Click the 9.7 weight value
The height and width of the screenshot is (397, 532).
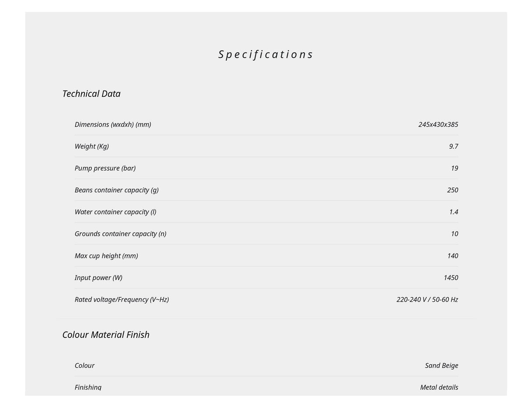(453, 146)
